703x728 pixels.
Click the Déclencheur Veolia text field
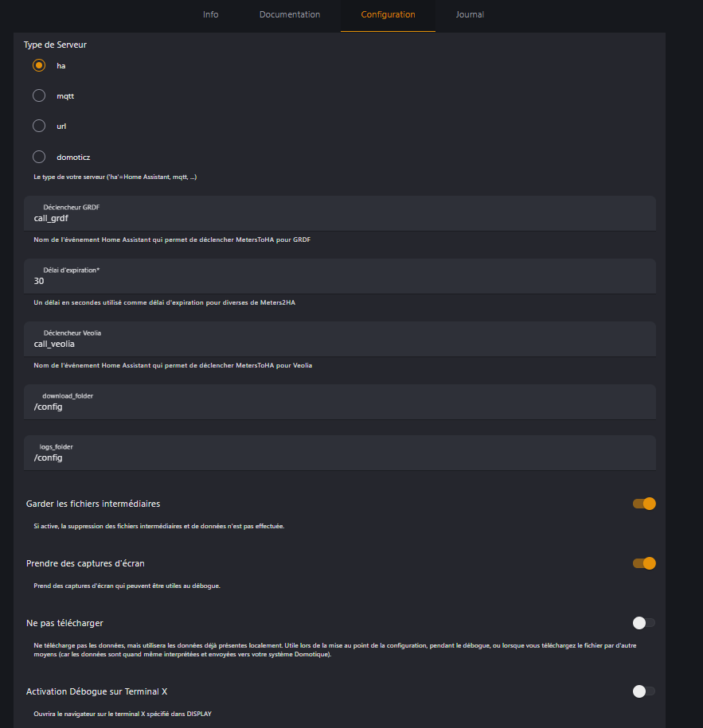click(x=340, y=339)
